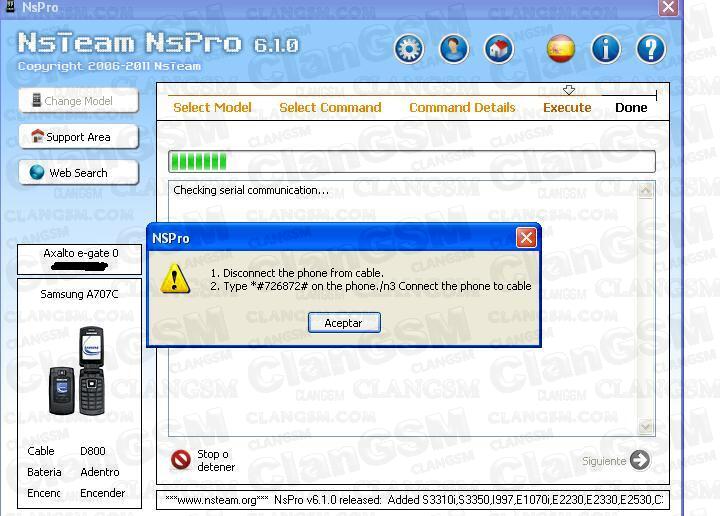Switch to the Done step
Viewport: 720px width, 516px height.
tap(631, 107)
